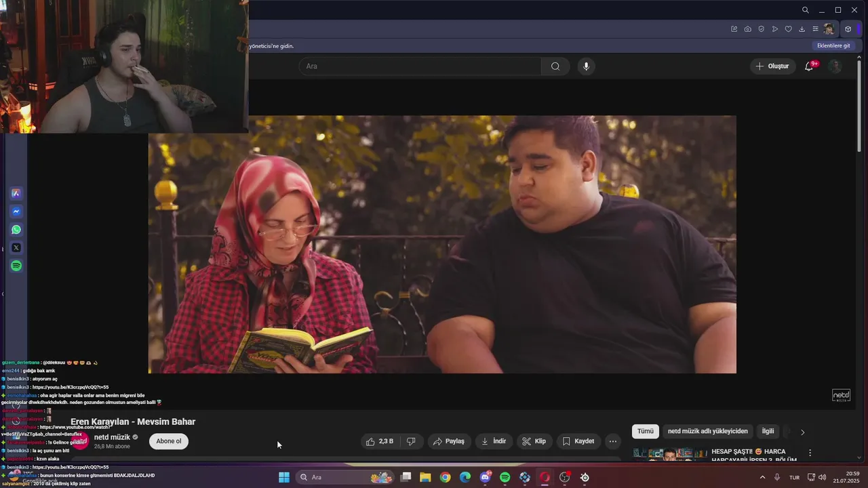Click the Kaydet save button
Viewport: 868px width, 488px height.
click(578, 441)
